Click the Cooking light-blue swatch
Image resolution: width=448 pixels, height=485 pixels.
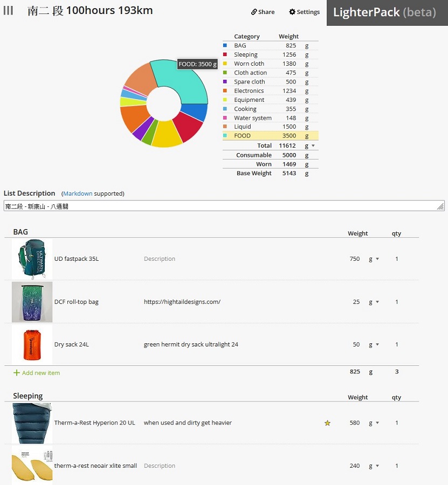225,109
